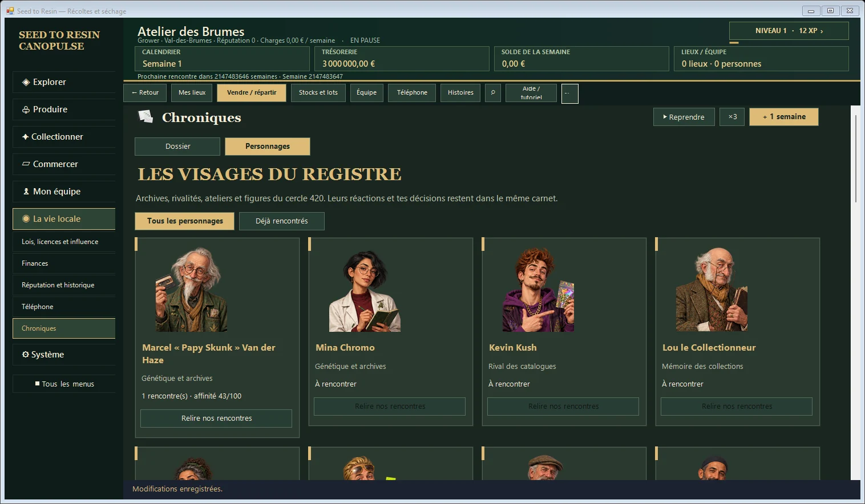Click the Lou le Collectionneur portrait
The image size is (865, 504).
point(712,290)
